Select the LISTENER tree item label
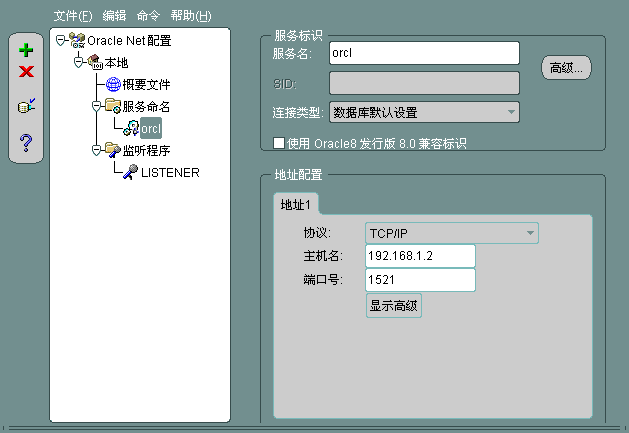The height and width of the screenshot is (433, 629). [170, 173]
